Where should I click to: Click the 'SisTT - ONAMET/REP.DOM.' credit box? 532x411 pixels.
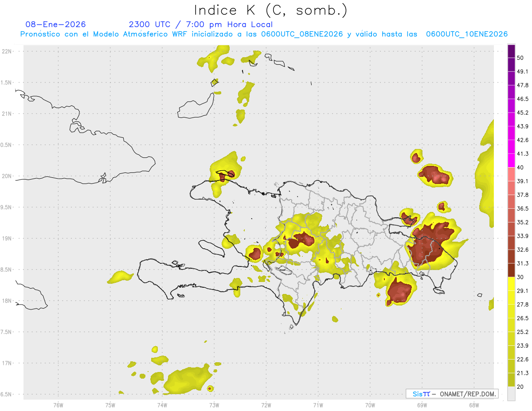coord(452,394)
